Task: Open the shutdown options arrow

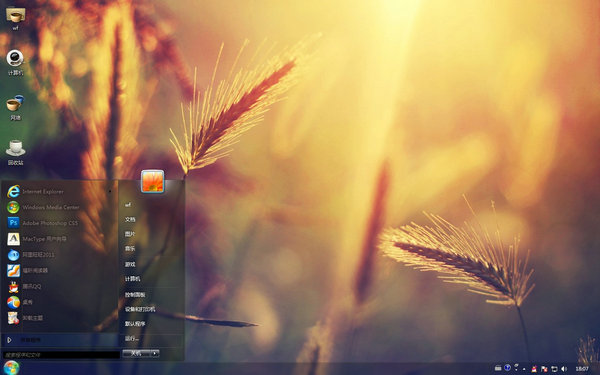Action: (155, 353)
